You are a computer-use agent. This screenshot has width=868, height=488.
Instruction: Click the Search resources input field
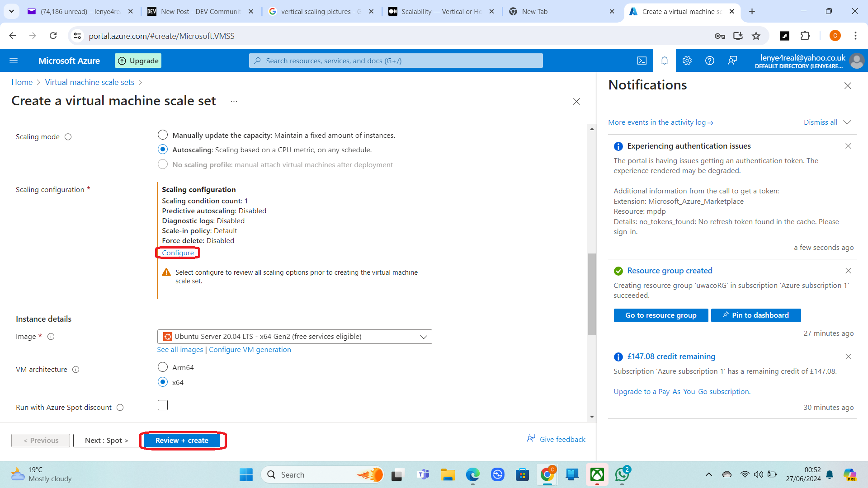[396, 61]
